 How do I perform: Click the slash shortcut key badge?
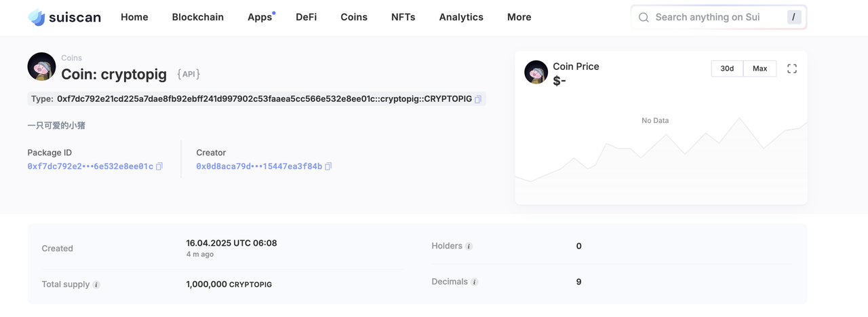tap(794, 17)
